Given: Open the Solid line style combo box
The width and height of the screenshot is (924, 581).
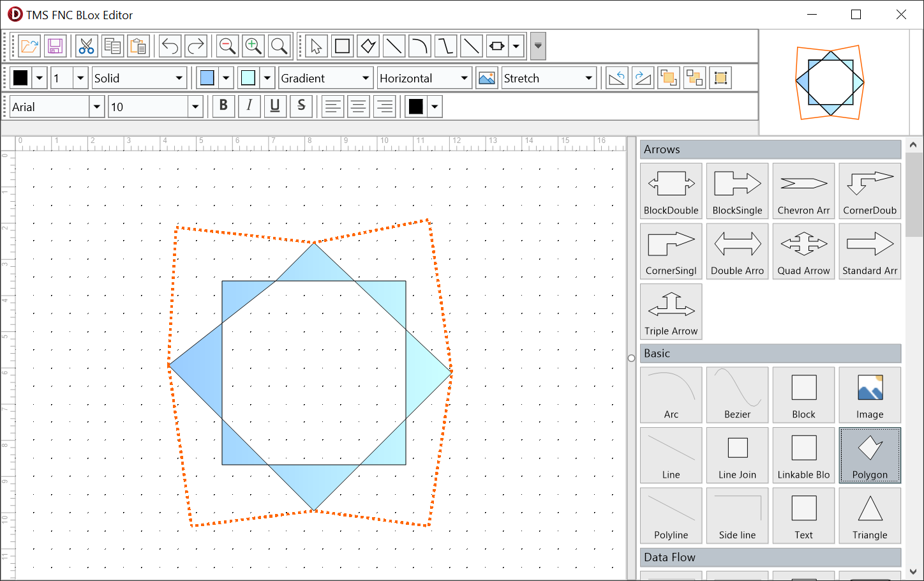Looking at the screenshot, I should 139,78.
